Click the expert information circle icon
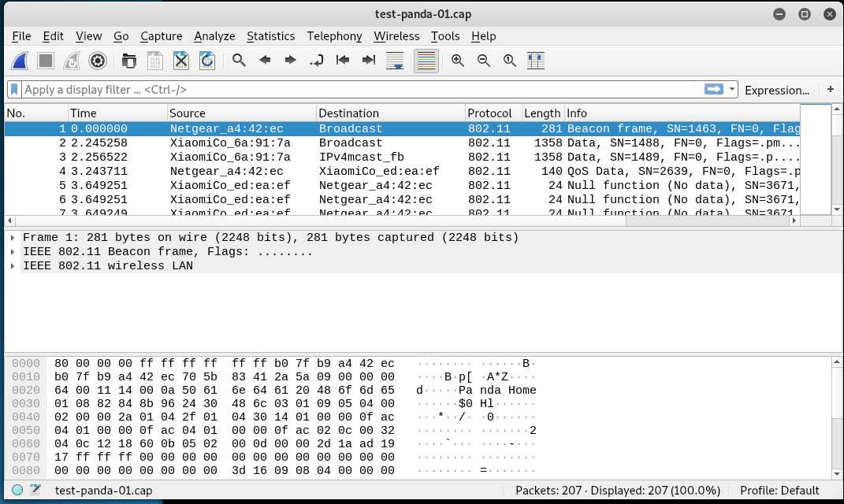The image size is (844, 504). coord(17,490)
